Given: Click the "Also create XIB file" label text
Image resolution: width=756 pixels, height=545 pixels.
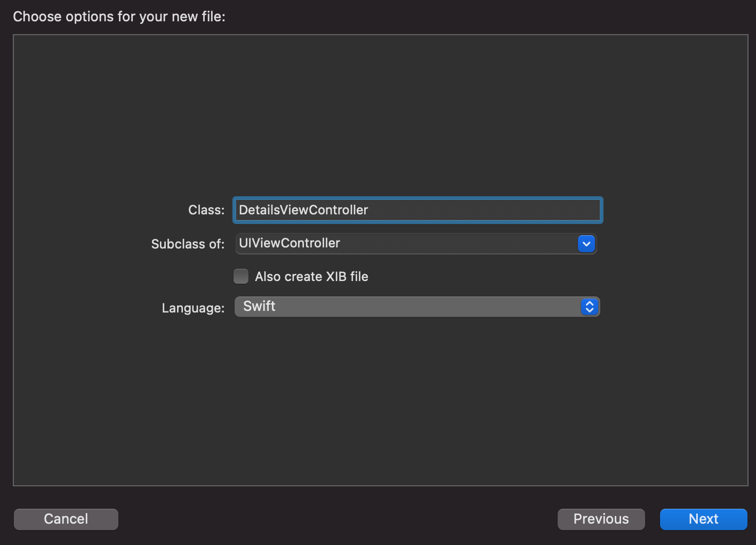Looking at the screenshot, I should (x=311, y=276).
